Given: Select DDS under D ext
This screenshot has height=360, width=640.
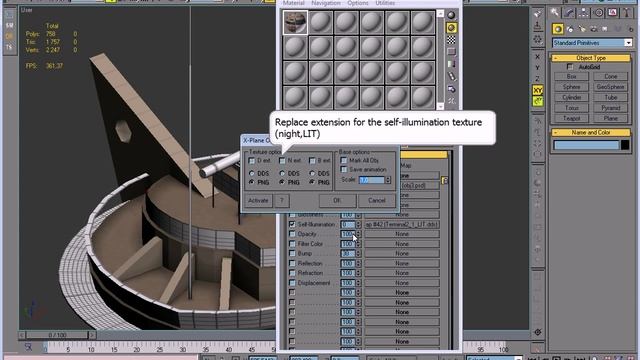Looking at the screenshot, I should [252, 173].
